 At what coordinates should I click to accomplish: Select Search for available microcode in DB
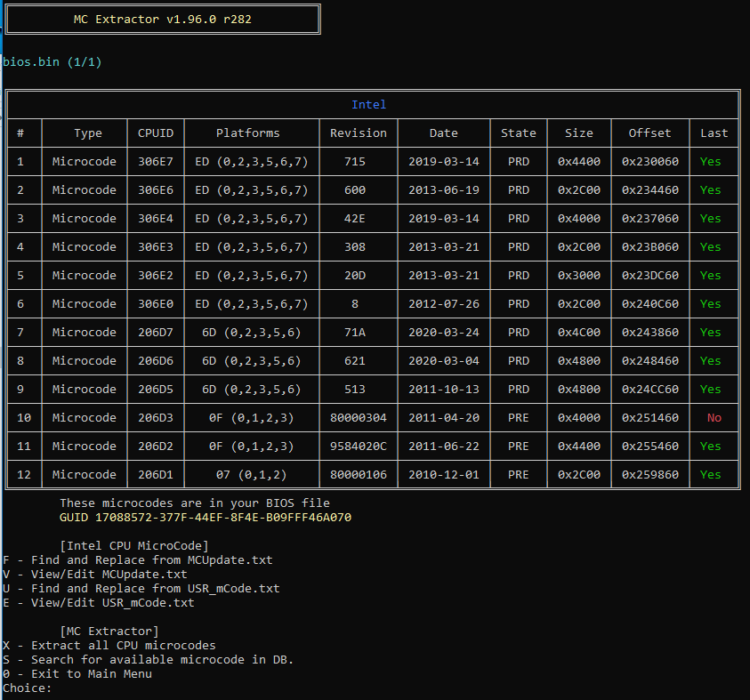coord(148,659)
